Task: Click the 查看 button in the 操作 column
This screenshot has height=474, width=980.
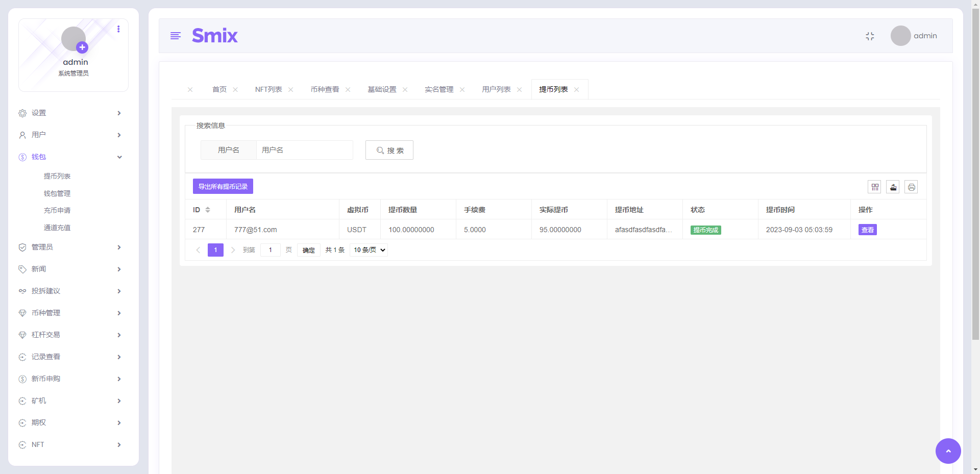Action: pyautogui.click(x=867, y=230)
